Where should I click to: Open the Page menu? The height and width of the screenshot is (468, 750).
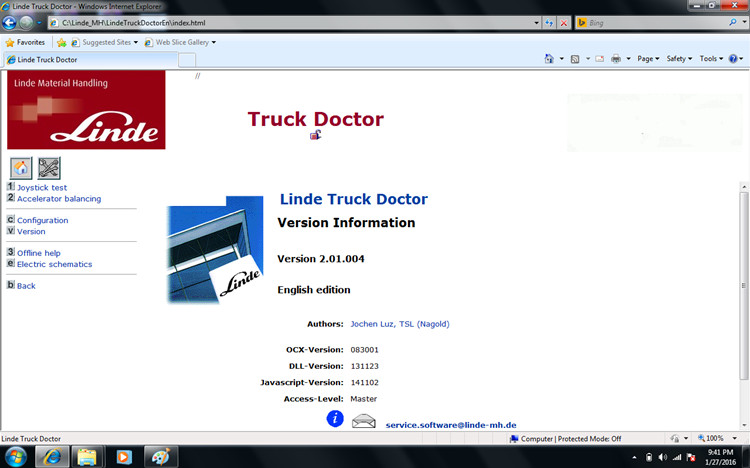point(648,58)
